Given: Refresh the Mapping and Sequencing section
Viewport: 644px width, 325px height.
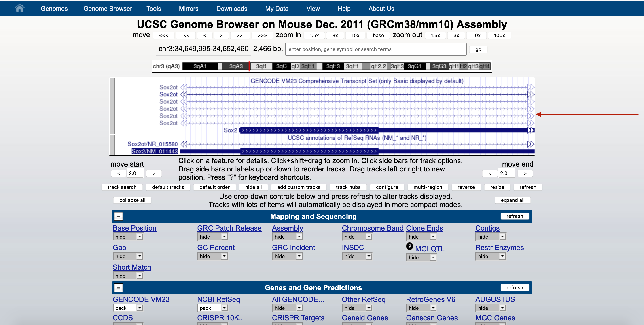Looking at the screenshot, I should pyautogui.click(x=515, y=216).
